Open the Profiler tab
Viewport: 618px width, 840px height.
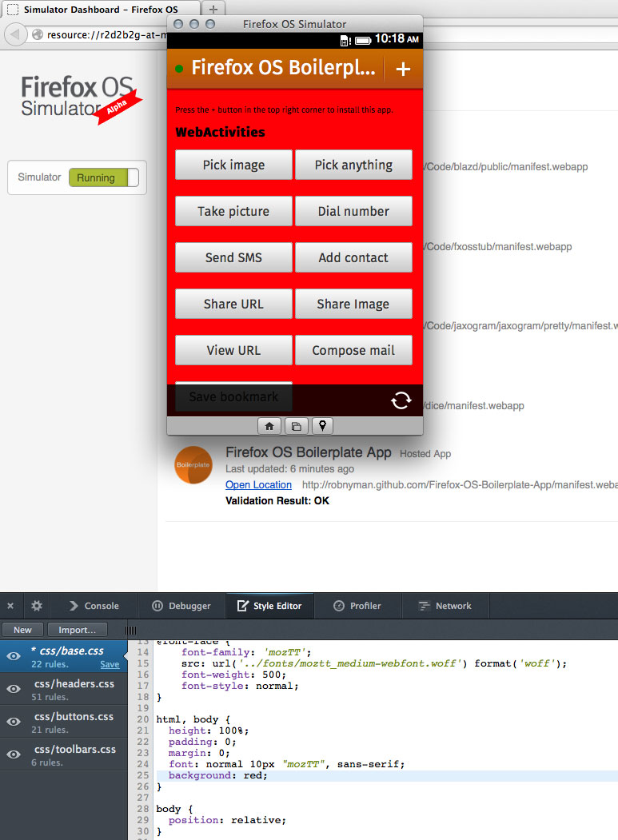(357, 606)
